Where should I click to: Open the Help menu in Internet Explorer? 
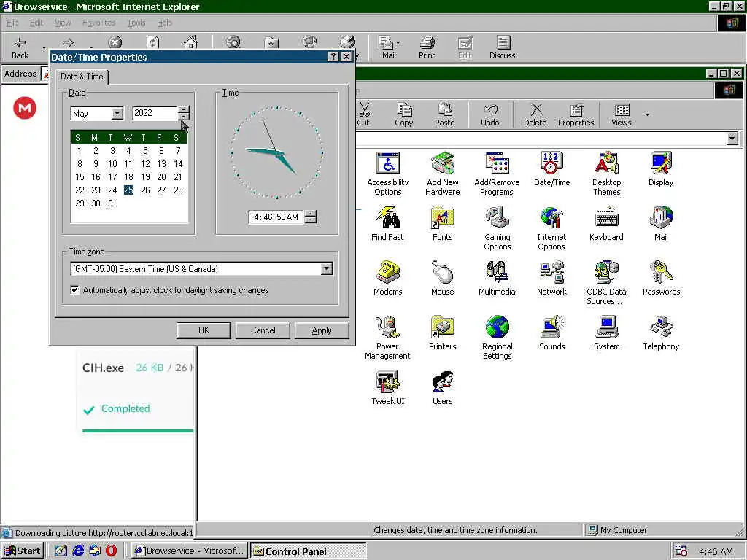[x=164, y=23]
